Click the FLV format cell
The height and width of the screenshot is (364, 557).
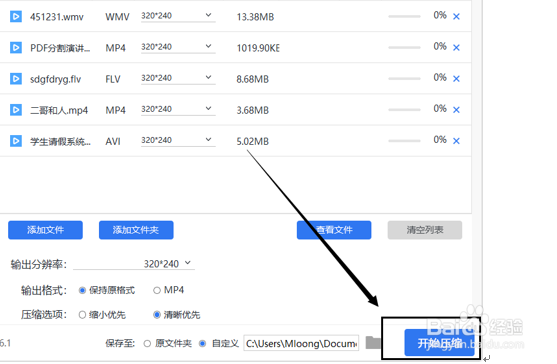pos(113,79)
